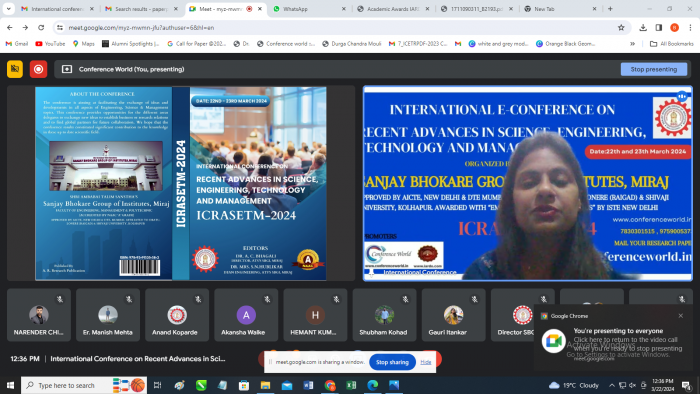Click the Stop sharing button
The height and width of the screenshot is (394, 700).
[x=392, y=362]
